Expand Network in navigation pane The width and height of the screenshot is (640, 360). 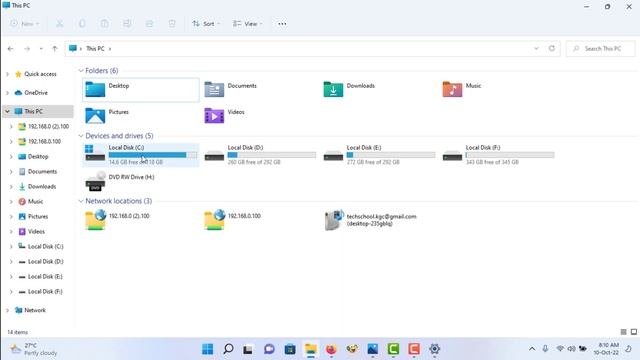(x=7, y=310)
